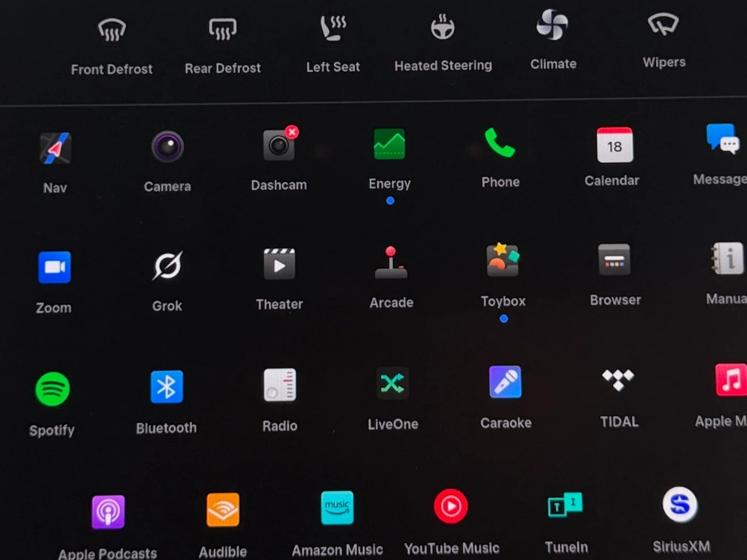Launch the LiveOne app
Screen dimensions: 747x560
(392, 383)
